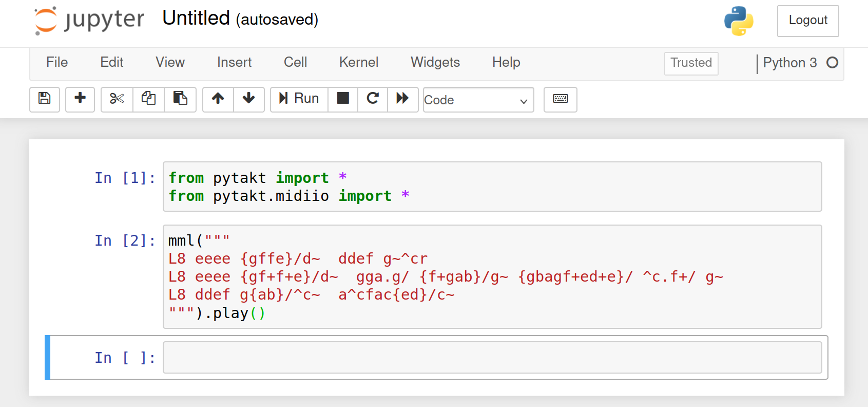The image size is (868, 407).
Task: Cut selected cells with the scissors icon
Action: point(117,99)
